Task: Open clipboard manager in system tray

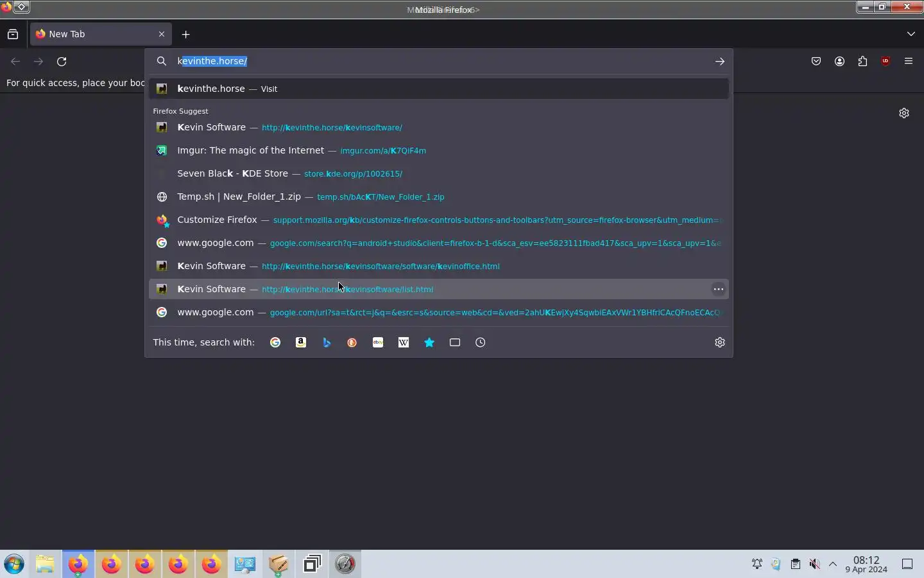Action: (796, 564)
